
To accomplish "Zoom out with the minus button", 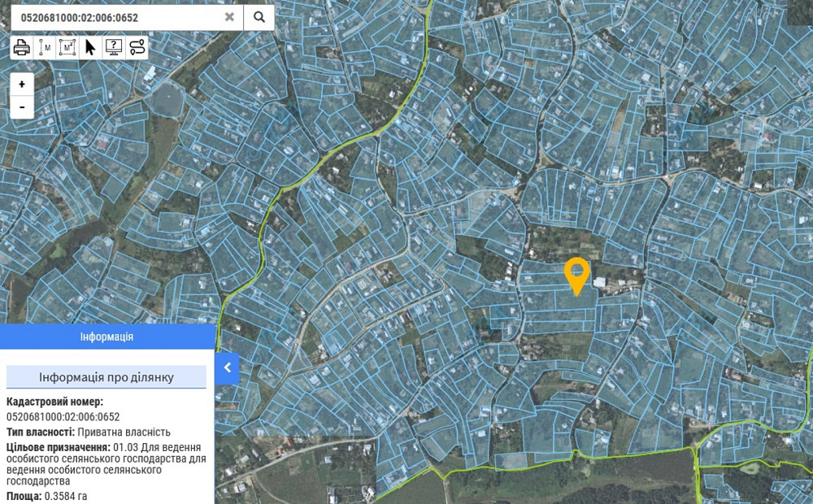I will [x=22, y=106].
